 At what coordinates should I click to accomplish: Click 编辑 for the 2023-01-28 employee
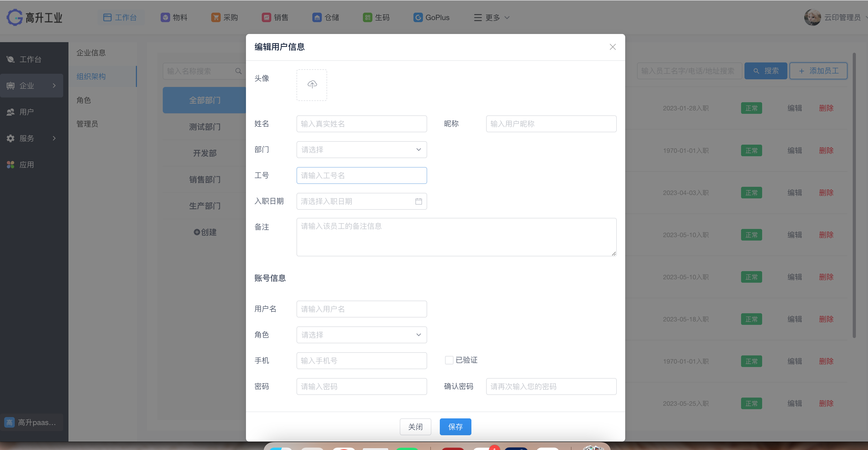[795, 108]
